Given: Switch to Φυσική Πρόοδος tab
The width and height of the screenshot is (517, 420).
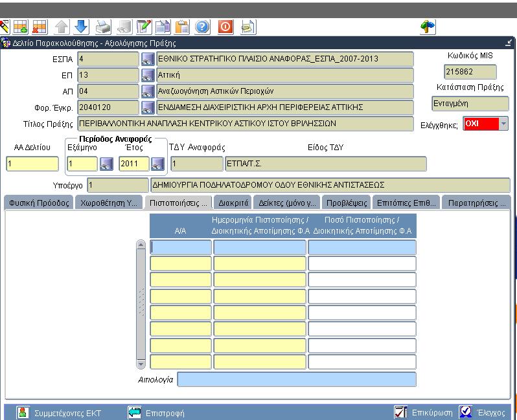Looking at the screenshot, I should click(39, 203).
